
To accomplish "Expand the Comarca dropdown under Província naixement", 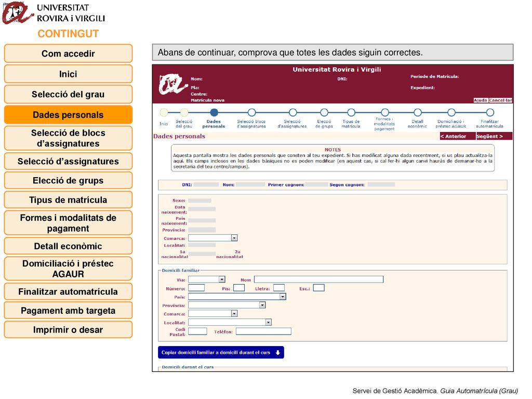I will click(x=212, y=238).
